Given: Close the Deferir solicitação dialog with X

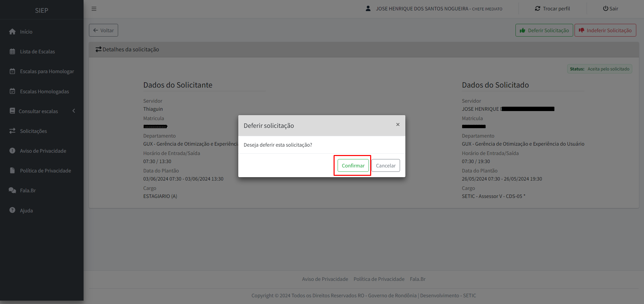Looking at the screenshot, I should (x=398, y=124).
